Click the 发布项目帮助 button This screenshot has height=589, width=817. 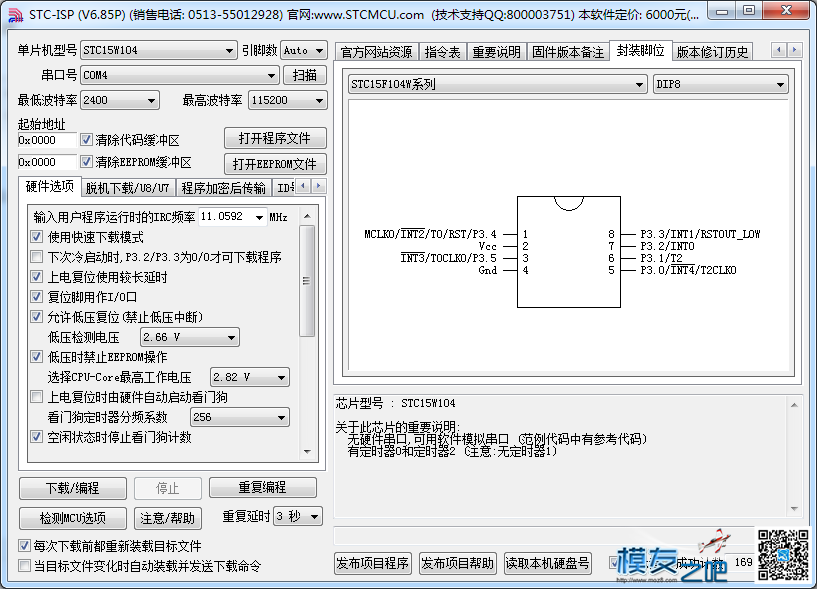457,563
